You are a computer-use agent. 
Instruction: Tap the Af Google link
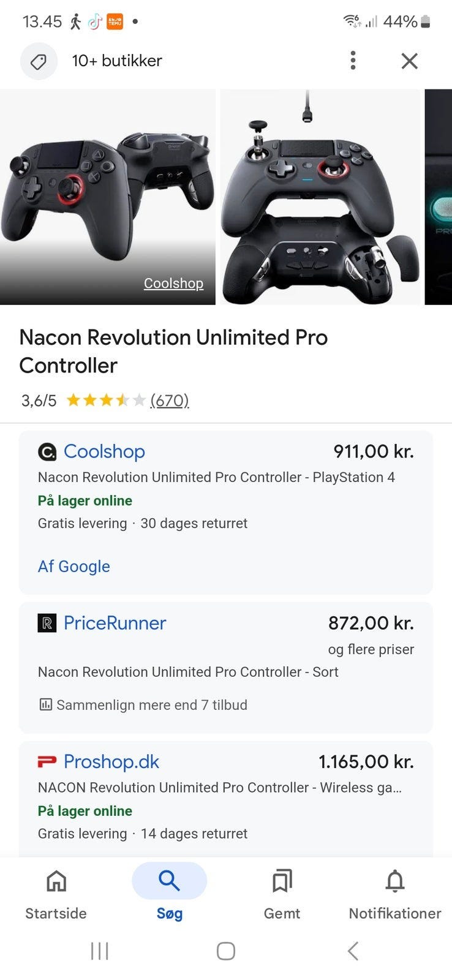pos(74,567)
